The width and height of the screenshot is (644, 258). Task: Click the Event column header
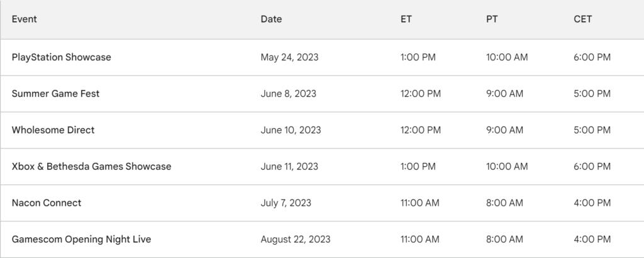click(25, 20)
